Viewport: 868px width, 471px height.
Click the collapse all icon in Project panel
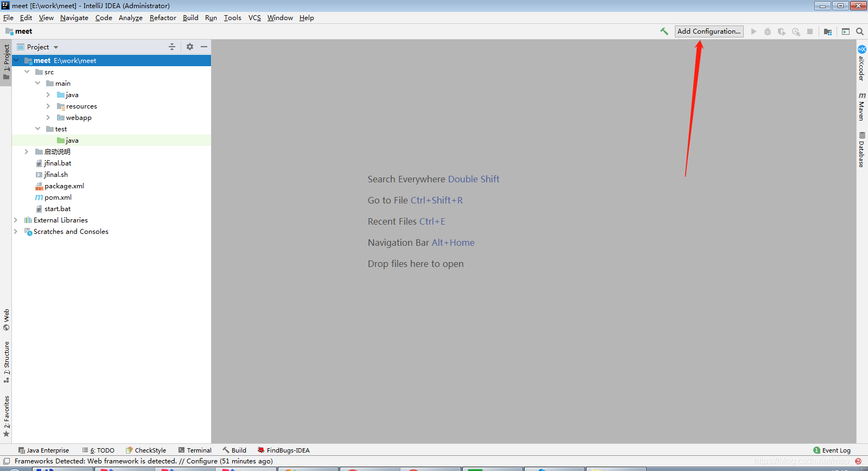(172, 47)
